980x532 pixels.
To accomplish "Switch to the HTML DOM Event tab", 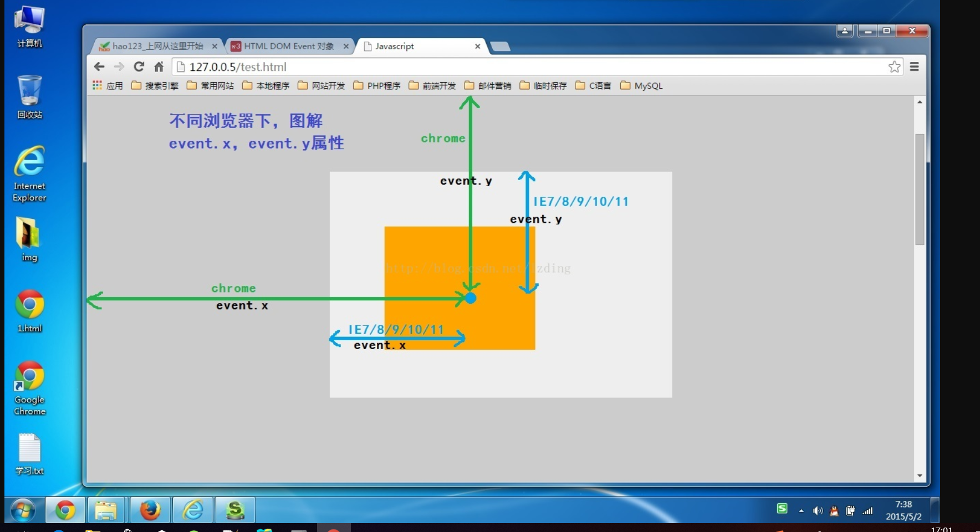I will pyautogui.click(x=288, y=46).
